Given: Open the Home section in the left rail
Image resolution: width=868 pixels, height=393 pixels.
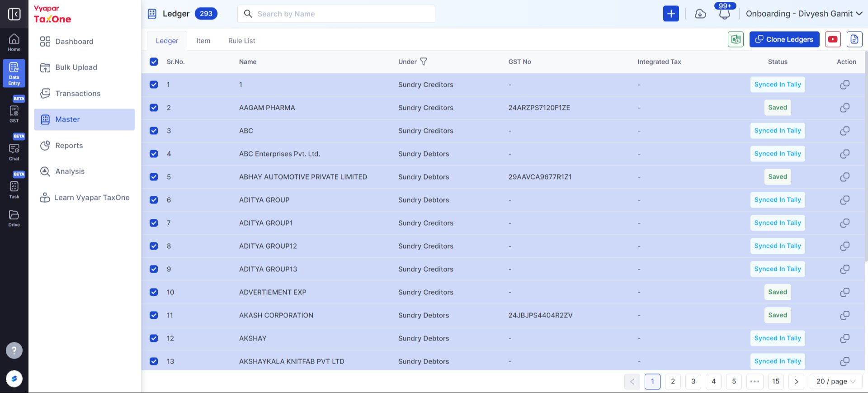Looking at the screenshot, I should 14,43.
